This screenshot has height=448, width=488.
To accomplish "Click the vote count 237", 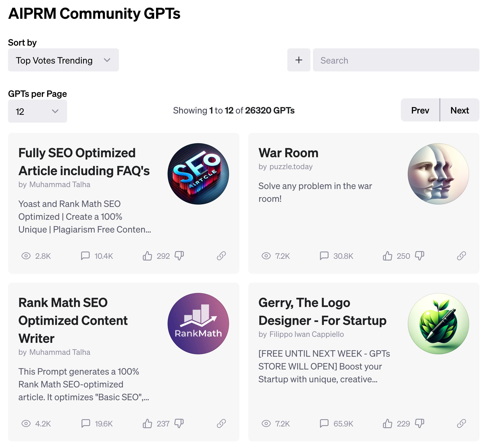I will coord(163,424).
